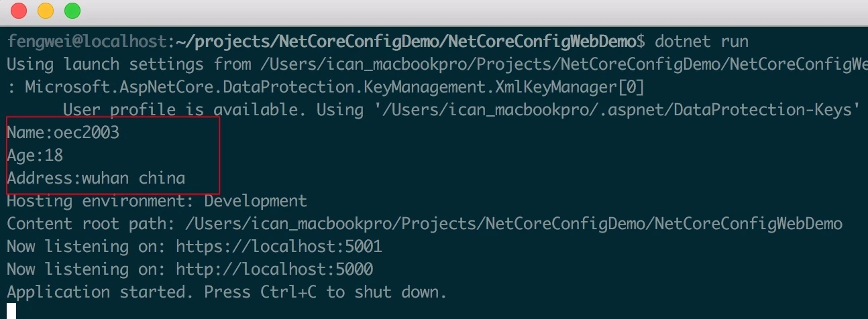Click the Content root path line
Screen dimensions: 868x319
pos(425,224)
